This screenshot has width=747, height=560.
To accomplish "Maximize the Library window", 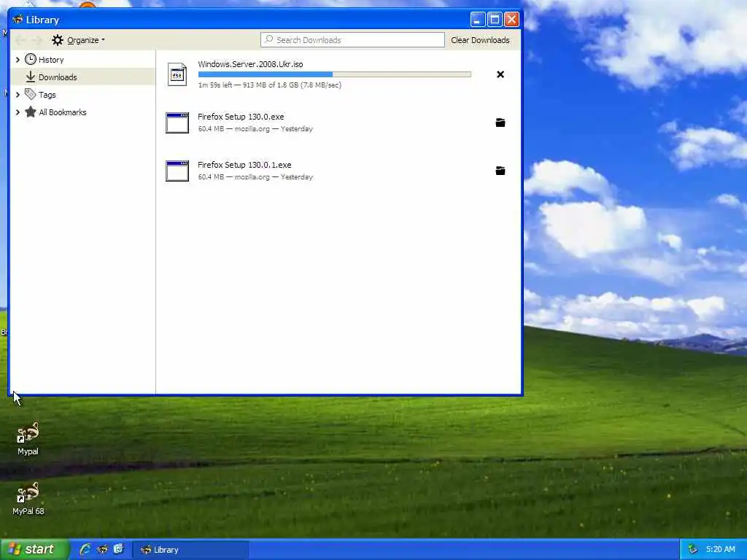I will 495,20.
